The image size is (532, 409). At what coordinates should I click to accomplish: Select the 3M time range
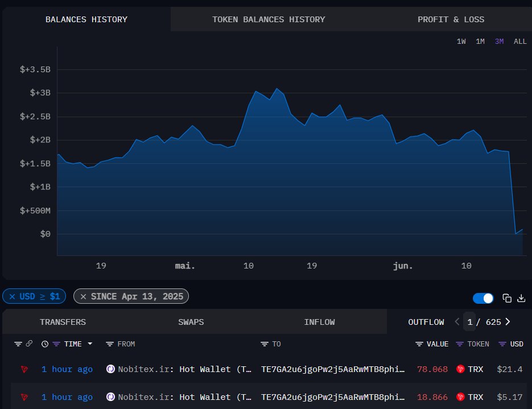[499, 42]
